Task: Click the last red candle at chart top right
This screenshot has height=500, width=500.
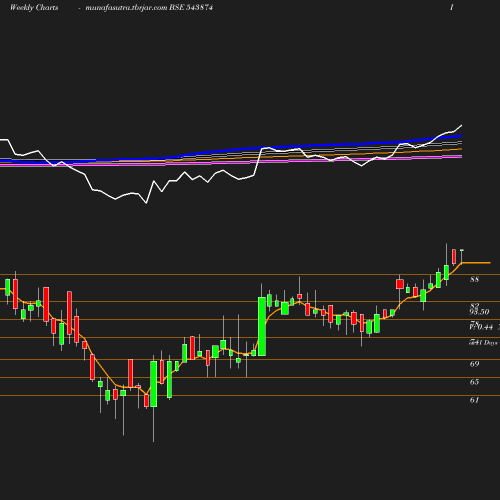Action: 454,257
